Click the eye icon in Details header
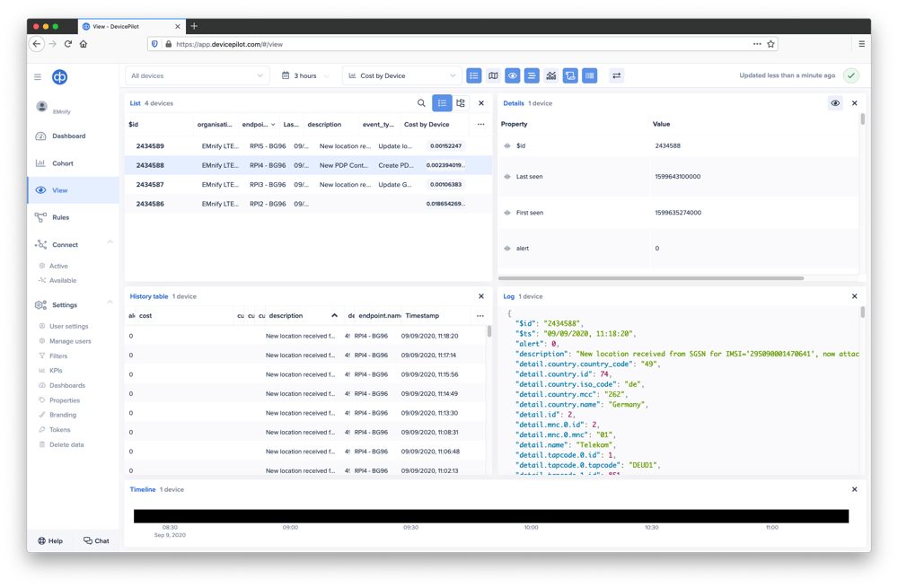This screenshot has width=898, height=588. coord(835,103)
